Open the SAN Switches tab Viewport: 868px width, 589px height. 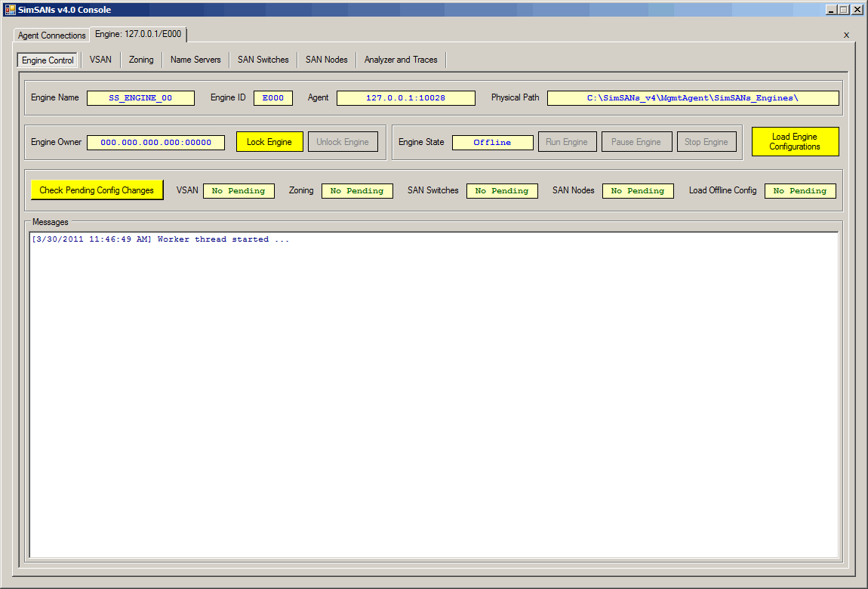[263, 60]
